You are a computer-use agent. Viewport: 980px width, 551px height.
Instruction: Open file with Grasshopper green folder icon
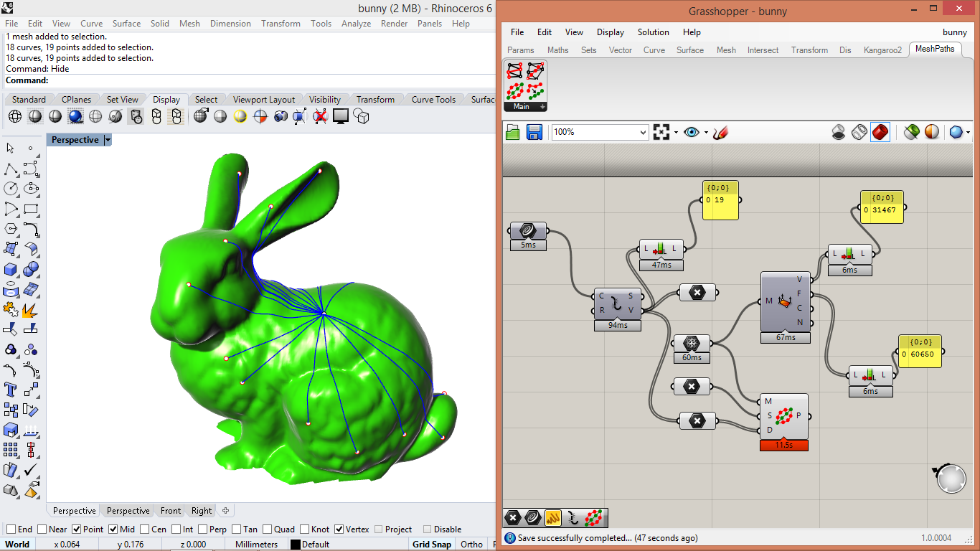pos(513,132)
